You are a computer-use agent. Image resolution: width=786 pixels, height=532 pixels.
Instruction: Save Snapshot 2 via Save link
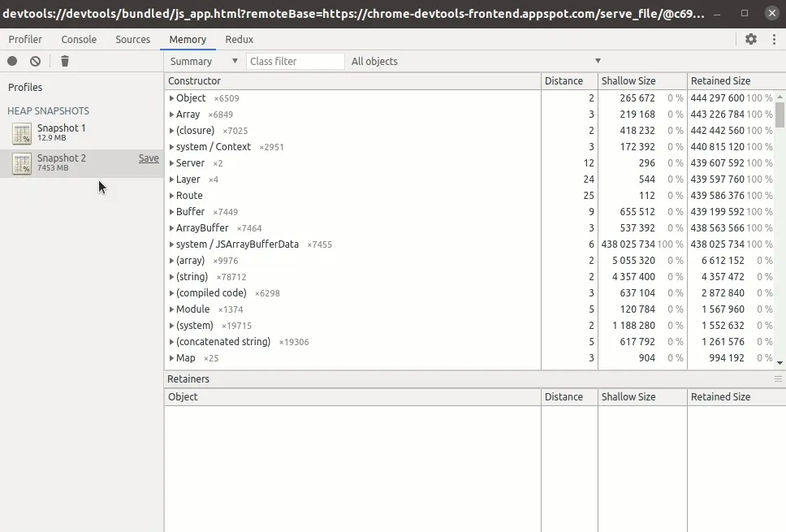(149, 158)
